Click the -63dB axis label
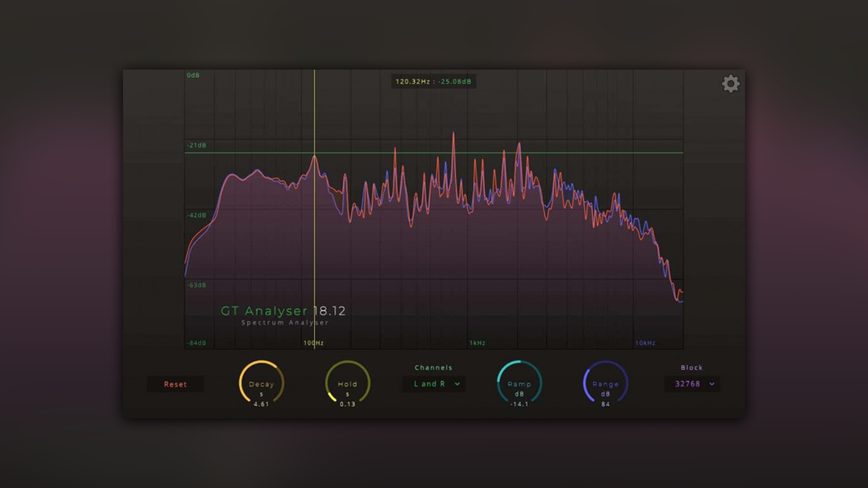The width and height of the screenshot is (868, 488). pos(197,285)
